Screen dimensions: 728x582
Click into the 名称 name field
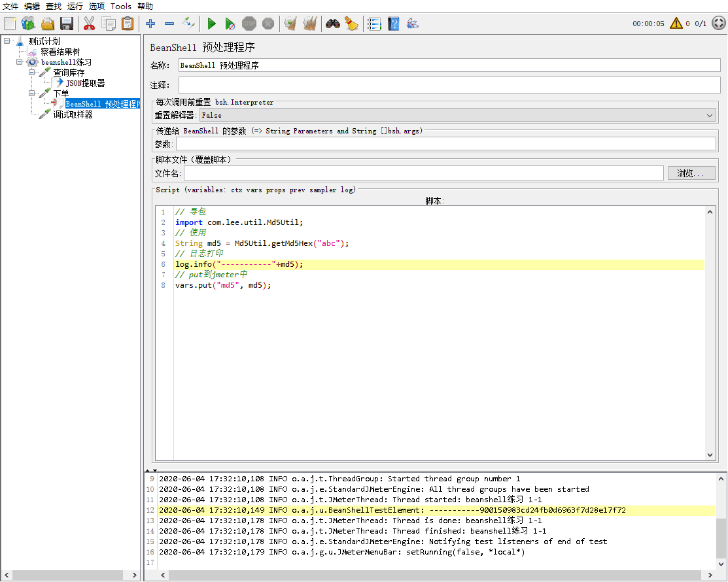[449, 65]
